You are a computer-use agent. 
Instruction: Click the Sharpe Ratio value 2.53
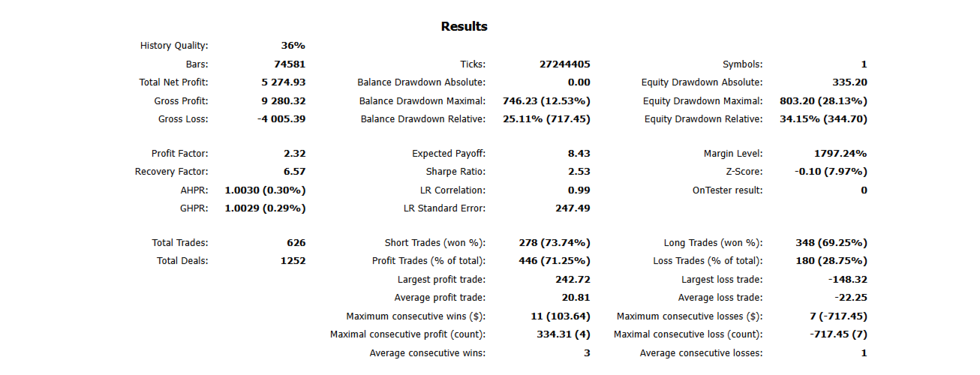[579, 172]
